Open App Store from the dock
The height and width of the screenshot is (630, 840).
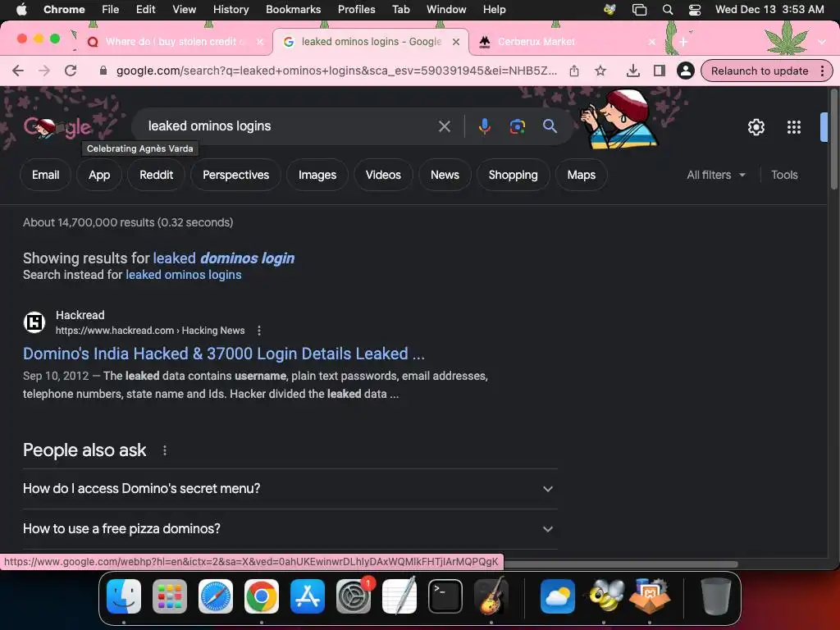click(308, 596)
